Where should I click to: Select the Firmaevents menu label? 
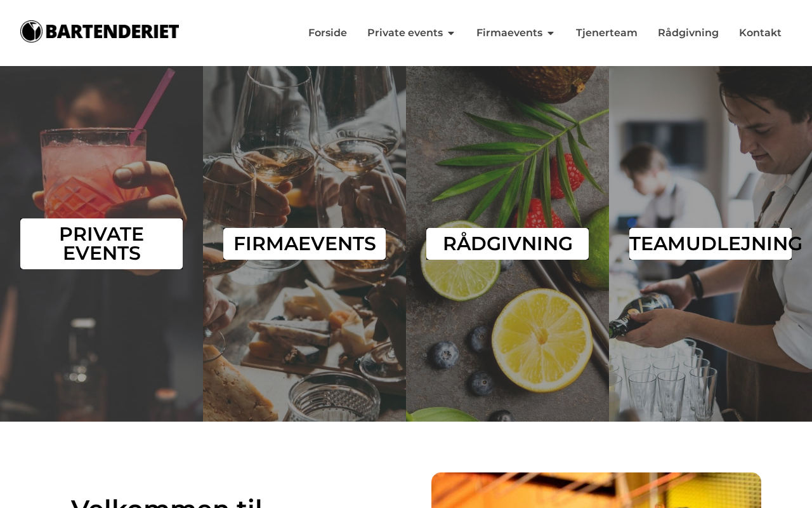point(509,33)
